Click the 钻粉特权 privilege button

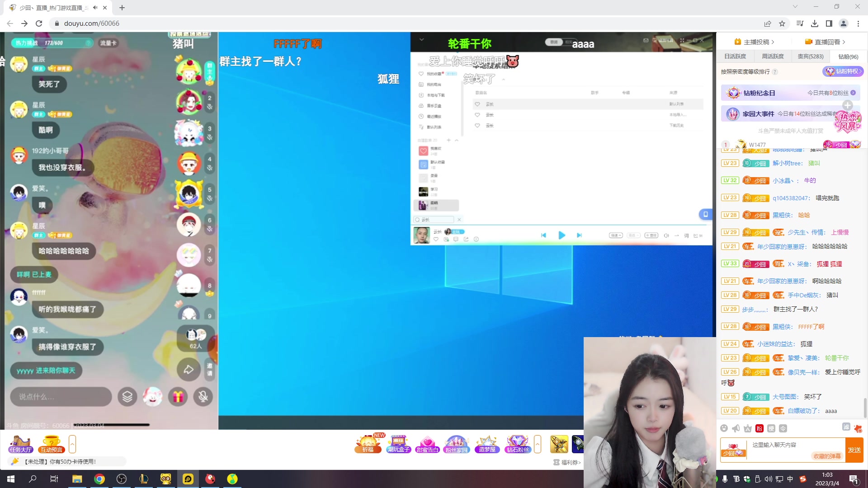pyautogui.click(x=843, y=71)
